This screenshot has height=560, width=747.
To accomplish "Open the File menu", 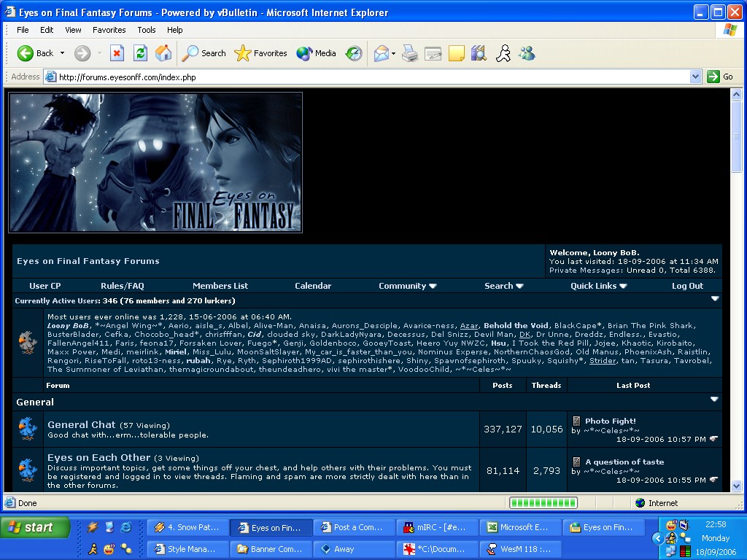I will [23, 29].
